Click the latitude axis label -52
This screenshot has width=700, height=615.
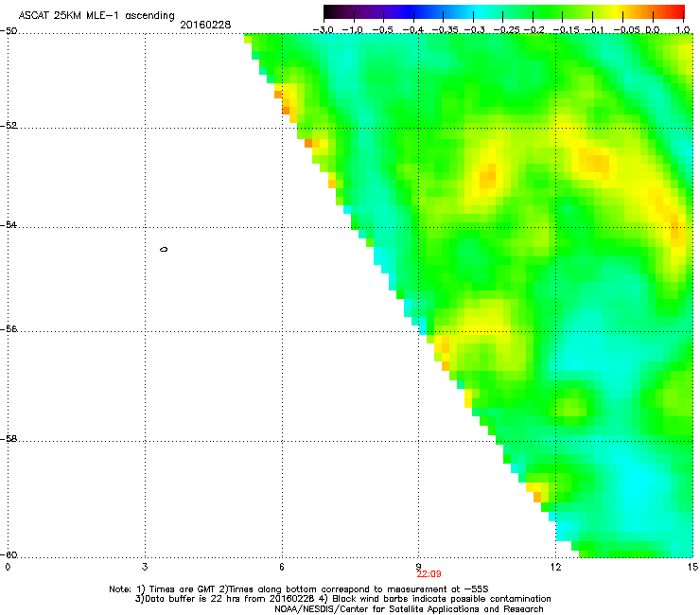(x=9, y=126)
